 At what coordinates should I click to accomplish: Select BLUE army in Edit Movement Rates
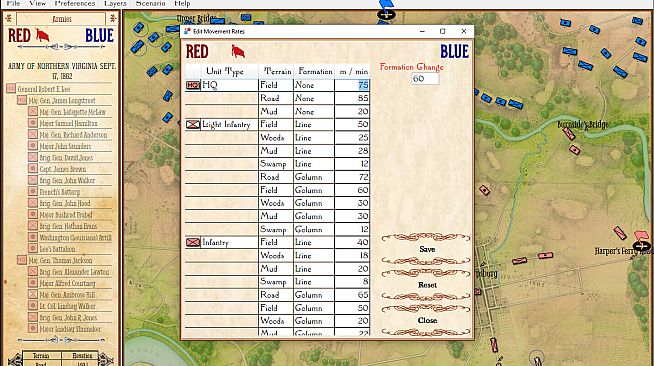(x=454, y=52)
